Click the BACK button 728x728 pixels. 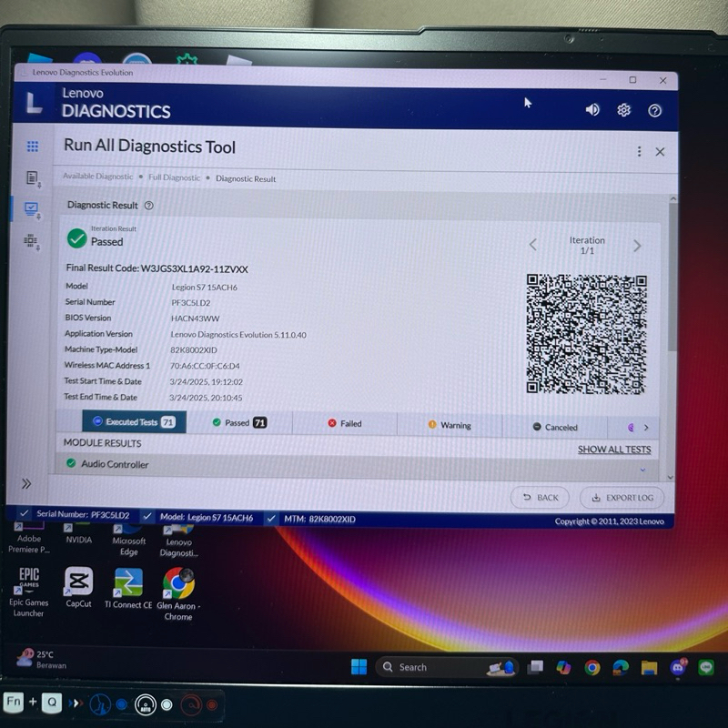540,497
